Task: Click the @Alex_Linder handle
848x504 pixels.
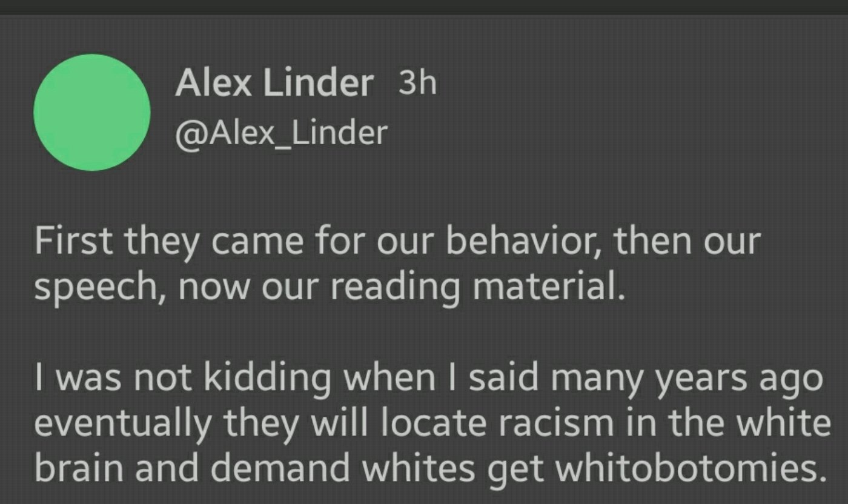Action: (280, 133)
